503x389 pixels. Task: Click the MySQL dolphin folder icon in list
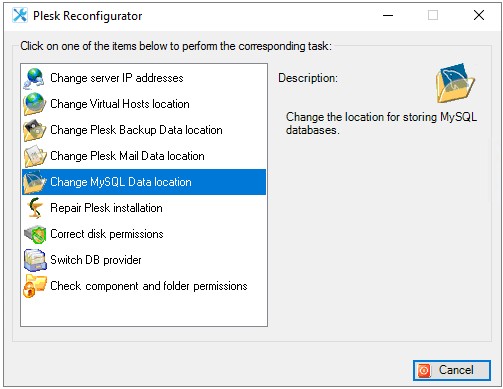pyautogui.click(x=34, y=182)
